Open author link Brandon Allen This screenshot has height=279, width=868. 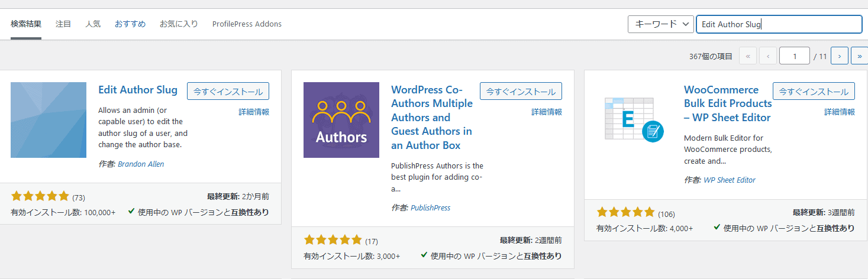click(x=141, y=164)
